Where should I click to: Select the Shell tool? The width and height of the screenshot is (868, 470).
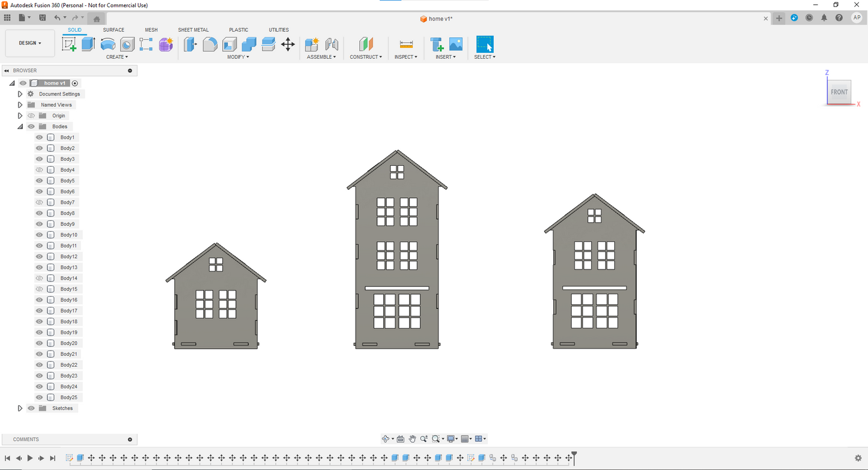click(229, 44)
